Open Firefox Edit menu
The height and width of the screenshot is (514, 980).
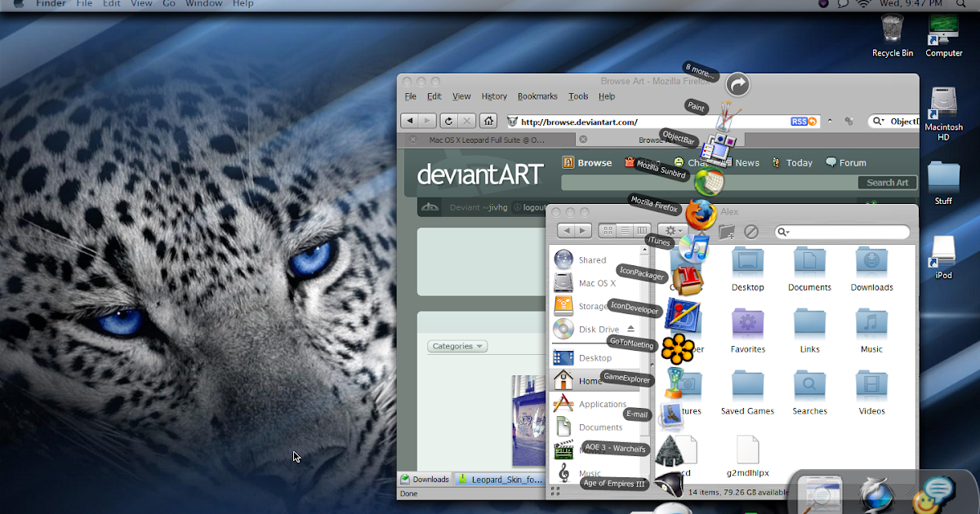click(434, 96)
